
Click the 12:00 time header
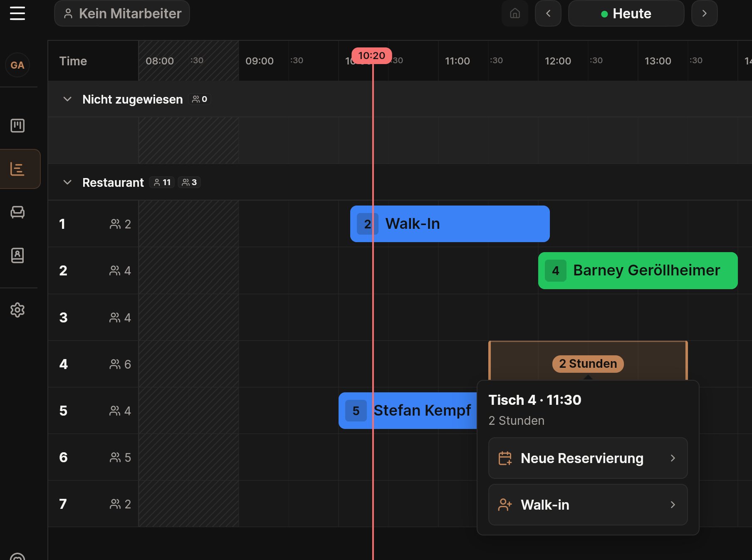coord(558,61)
